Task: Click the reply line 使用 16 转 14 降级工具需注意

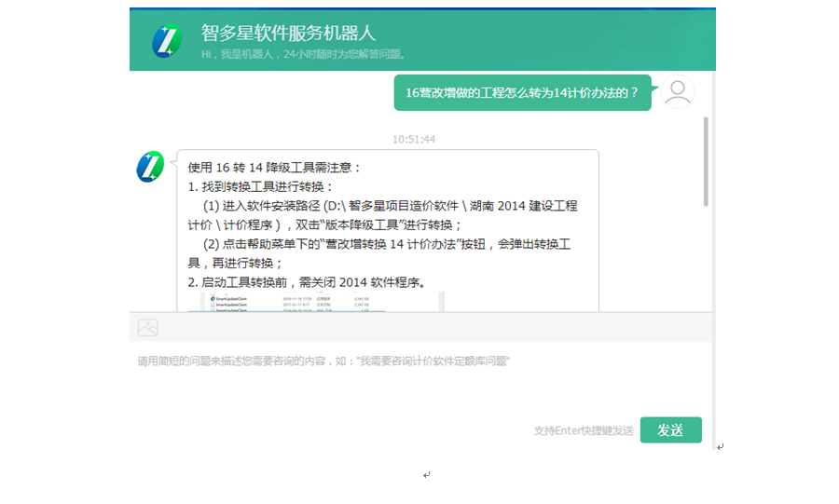Action: (x=274, y=168)
